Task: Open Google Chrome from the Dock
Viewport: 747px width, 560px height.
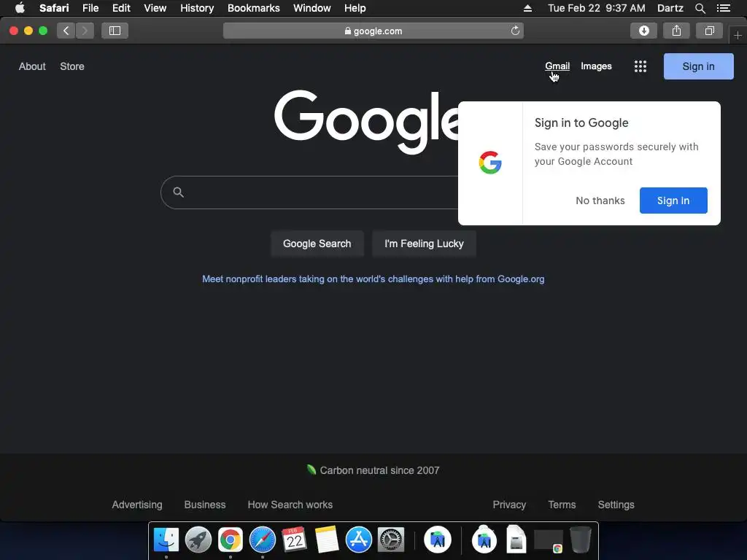Action: pos(230,540)
